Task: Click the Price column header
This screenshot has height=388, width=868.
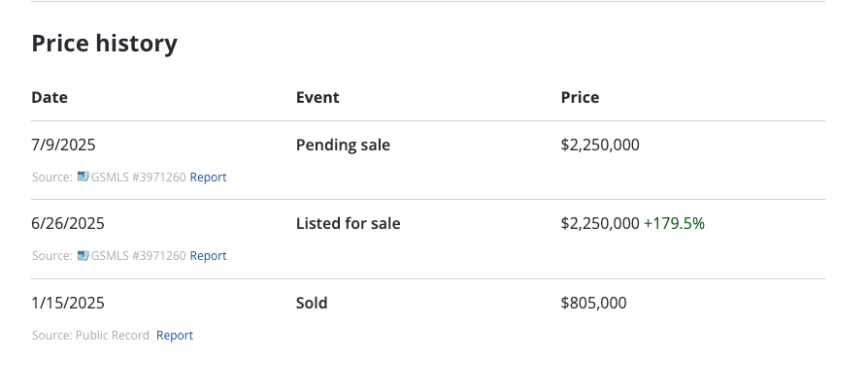Action: point(581,97)
